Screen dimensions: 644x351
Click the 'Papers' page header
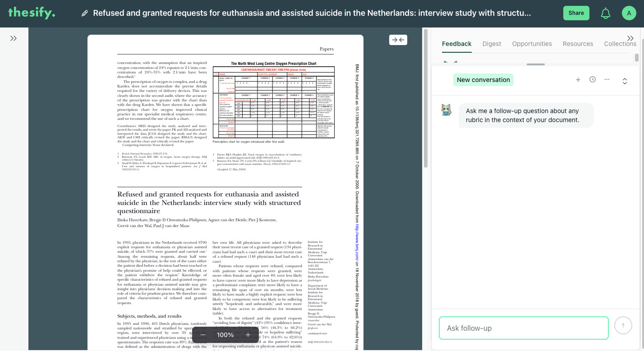(327, 49)
